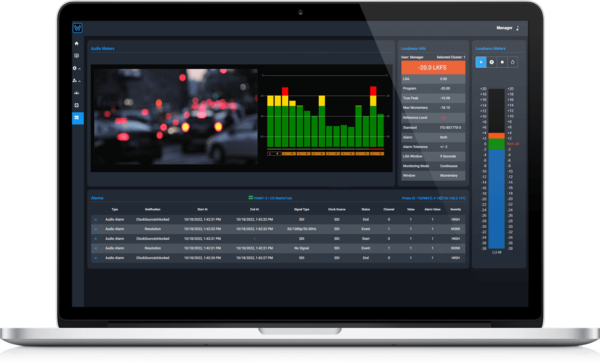
Task: Click the Audio Meters panel title
Action: 103,49
